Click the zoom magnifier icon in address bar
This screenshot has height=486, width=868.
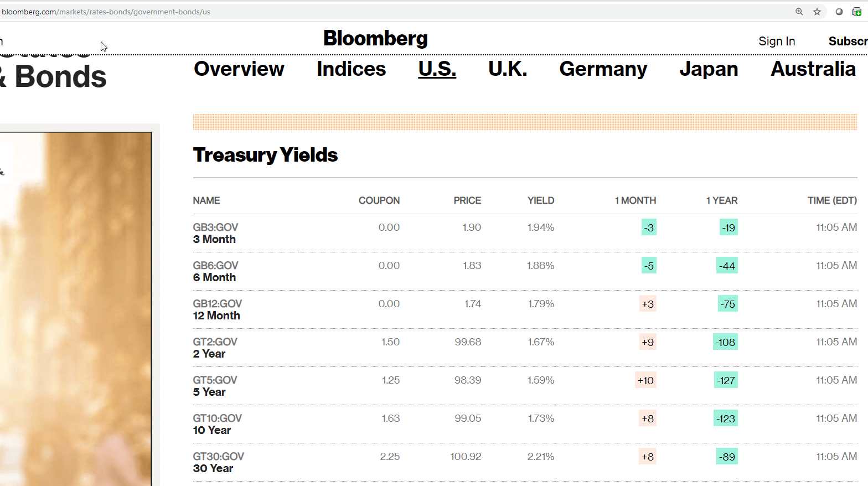click(x=799, y=12)
